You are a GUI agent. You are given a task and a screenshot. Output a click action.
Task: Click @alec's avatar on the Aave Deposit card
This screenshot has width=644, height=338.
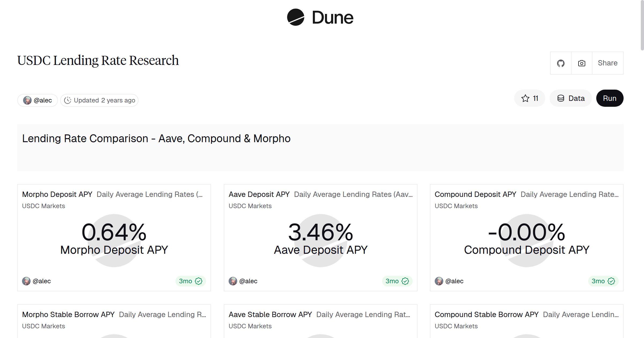click(233, 281)
